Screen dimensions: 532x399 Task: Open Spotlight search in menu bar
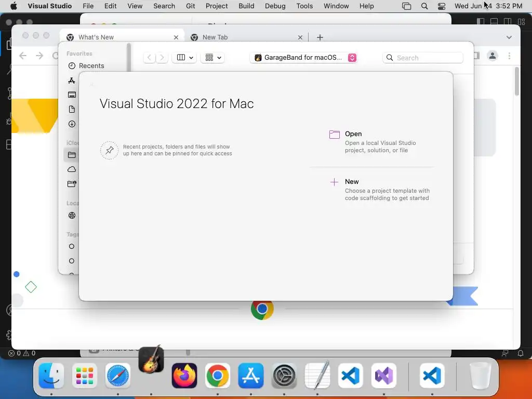(x=424, y=6)
